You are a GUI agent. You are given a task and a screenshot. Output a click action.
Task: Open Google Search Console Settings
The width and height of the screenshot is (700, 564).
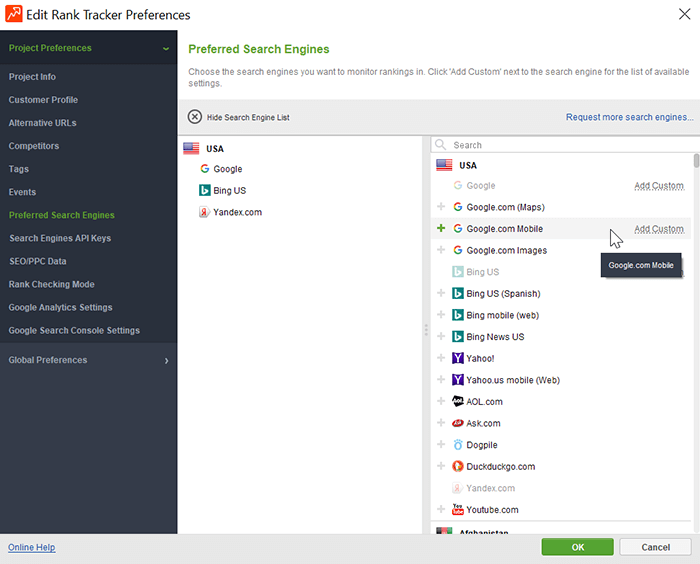point(74,330)
